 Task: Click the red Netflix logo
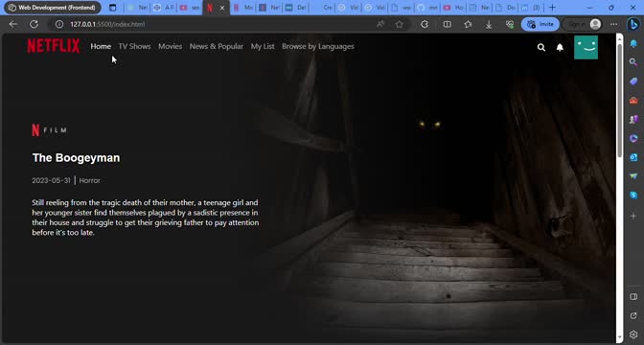pyautogui.click(x=54, y=46)
